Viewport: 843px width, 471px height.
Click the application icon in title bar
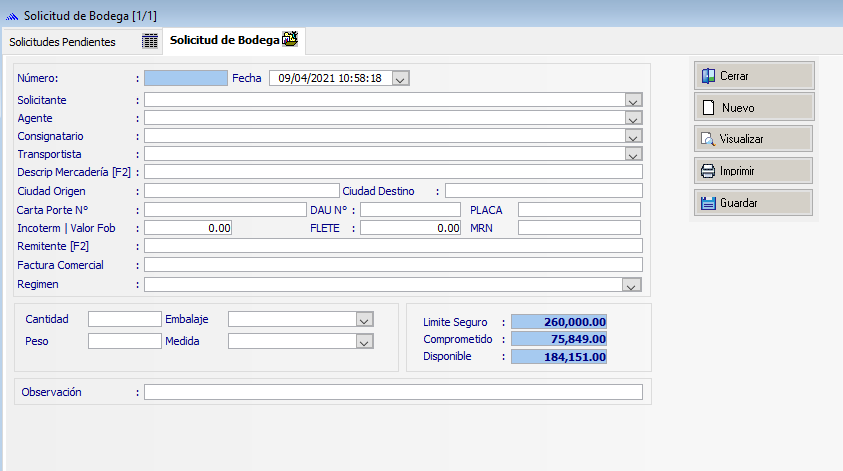(12, 16)
